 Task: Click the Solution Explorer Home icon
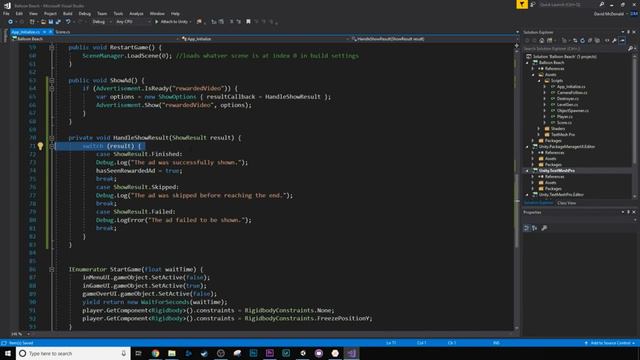click(542, 40)
